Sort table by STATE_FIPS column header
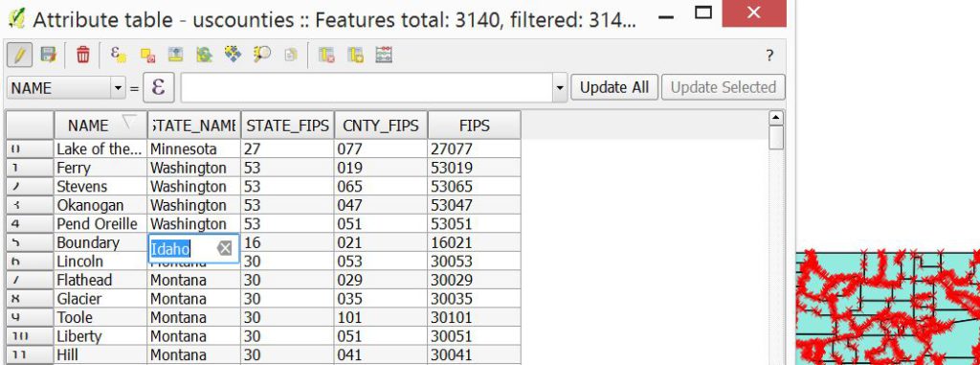This screenshot has height=365, width=980. coord(287,125)
